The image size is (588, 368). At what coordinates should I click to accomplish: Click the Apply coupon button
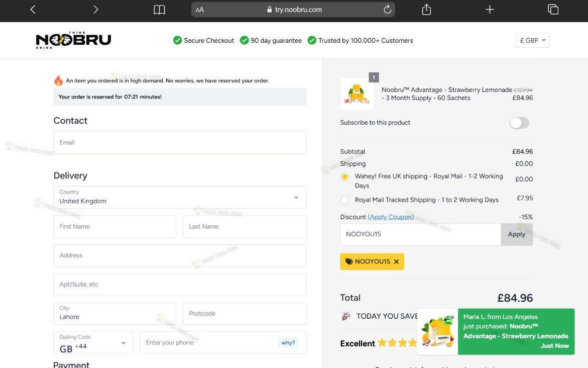[517, 234]
